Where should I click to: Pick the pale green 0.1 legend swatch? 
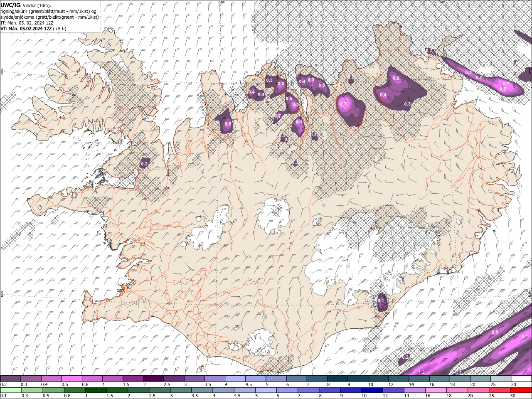click(x=11, y=390)
